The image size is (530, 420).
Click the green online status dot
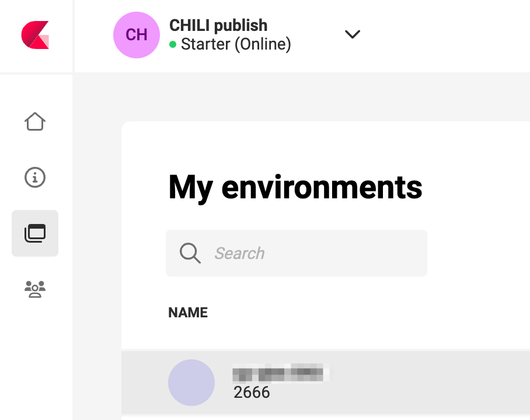(x=173, y=44)
